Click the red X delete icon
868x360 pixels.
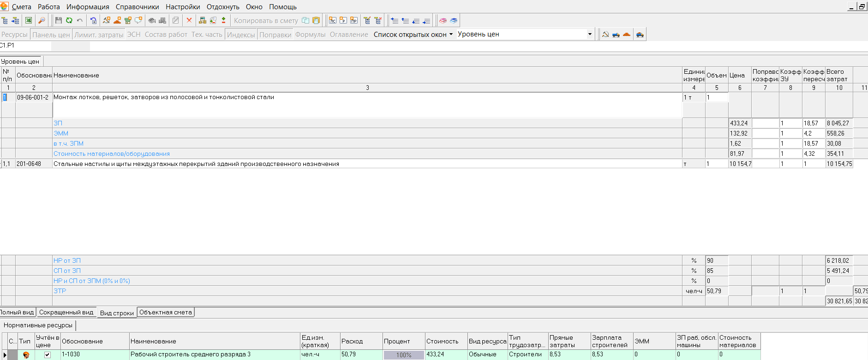pyautogui.click(x=189, y=20)
